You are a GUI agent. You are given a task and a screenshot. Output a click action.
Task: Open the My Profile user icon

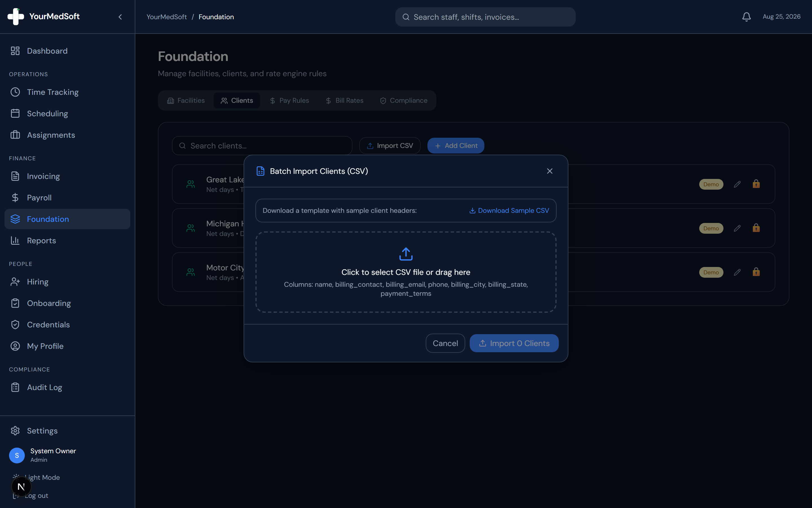(x=15, y=346)
